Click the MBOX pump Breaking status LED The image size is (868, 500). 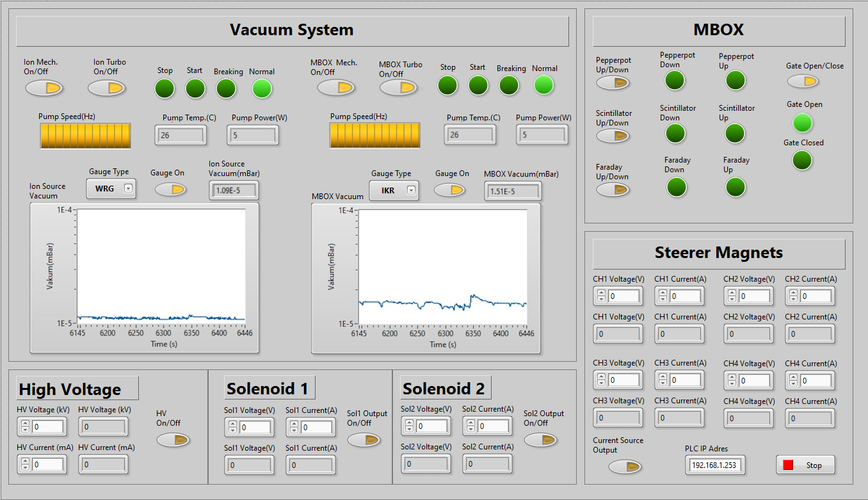509,85
